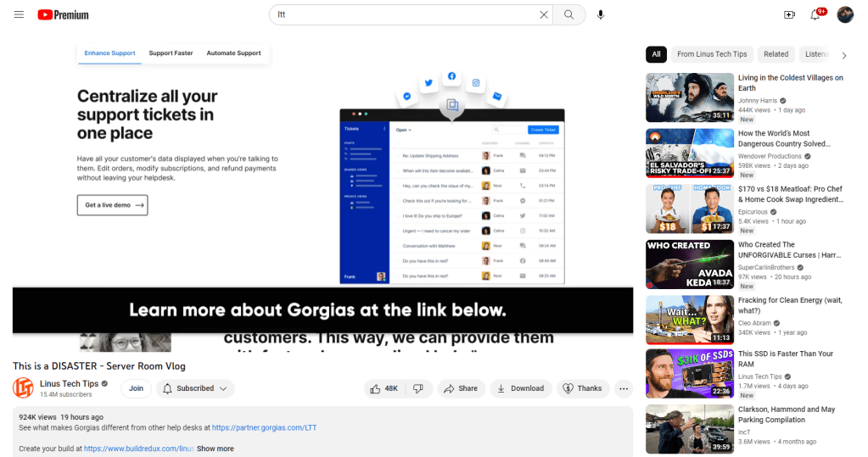This screenshot has height=457, width=868.
Task: Open the partner.gorgias.com/LTT link
Action: tap(264, 428)
